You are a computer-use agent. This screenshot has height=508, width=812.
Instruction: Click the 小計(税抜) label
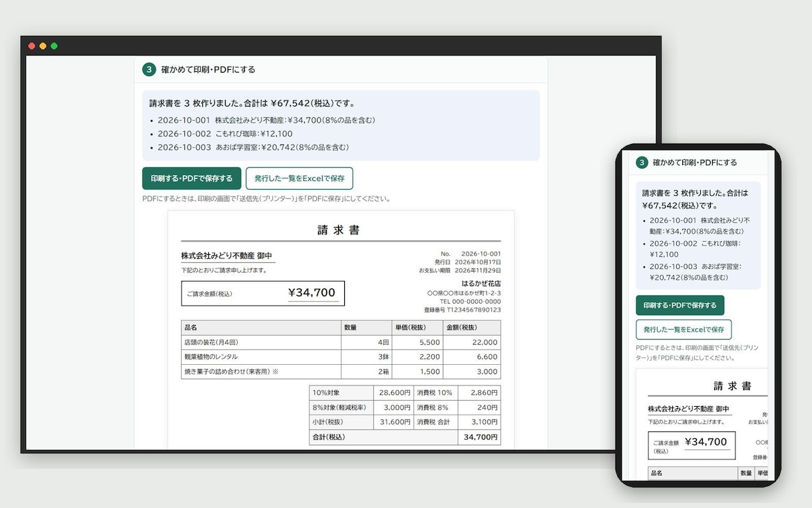[x=341, y=422]
